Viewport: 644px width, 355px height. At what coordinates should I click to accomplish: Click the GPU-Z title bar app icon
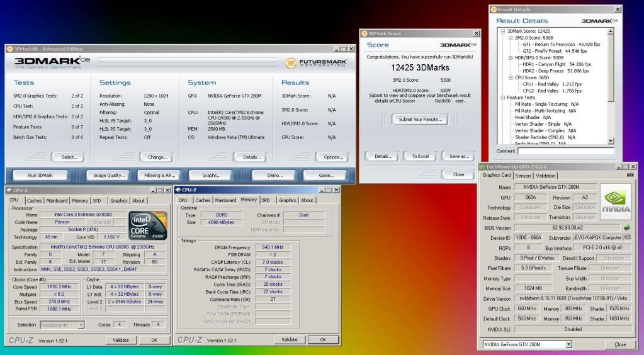tap(483, 167)
